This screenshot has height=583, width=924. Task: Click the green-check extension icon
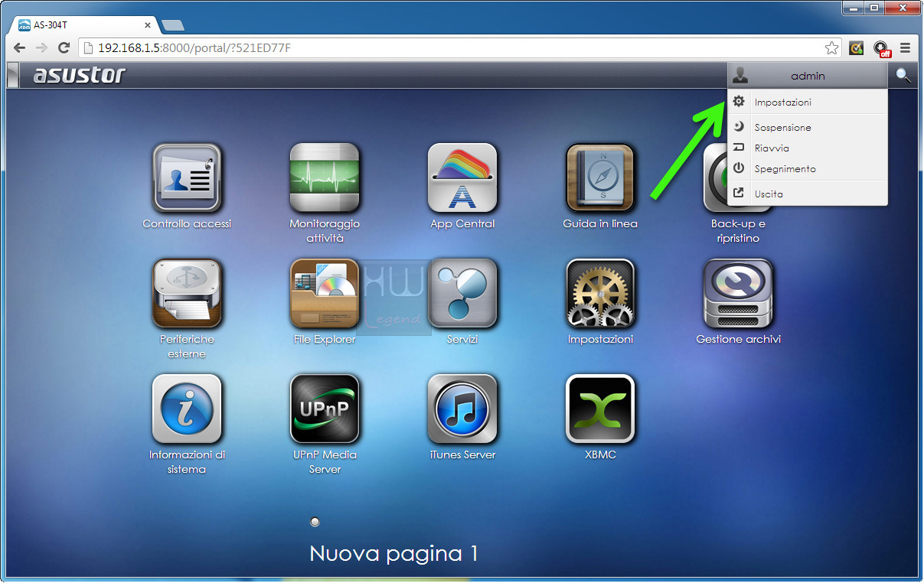(x=857, y=48)
